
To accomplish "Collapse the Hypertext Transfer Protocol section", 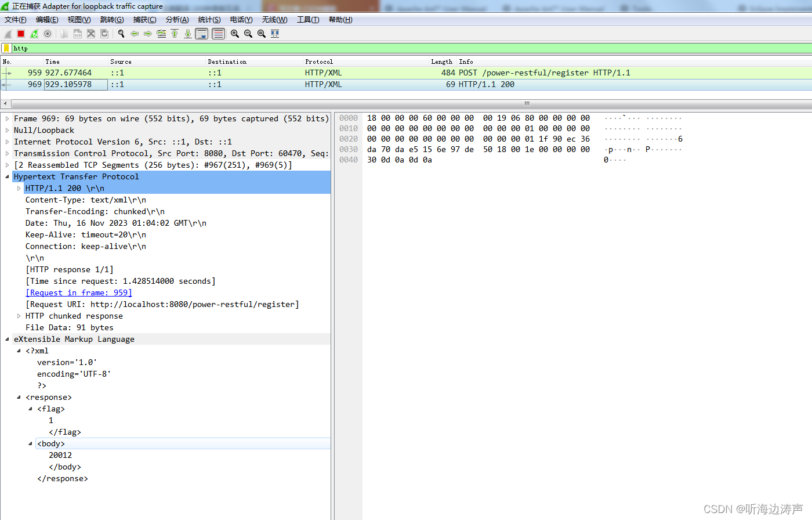I will 7,176.
